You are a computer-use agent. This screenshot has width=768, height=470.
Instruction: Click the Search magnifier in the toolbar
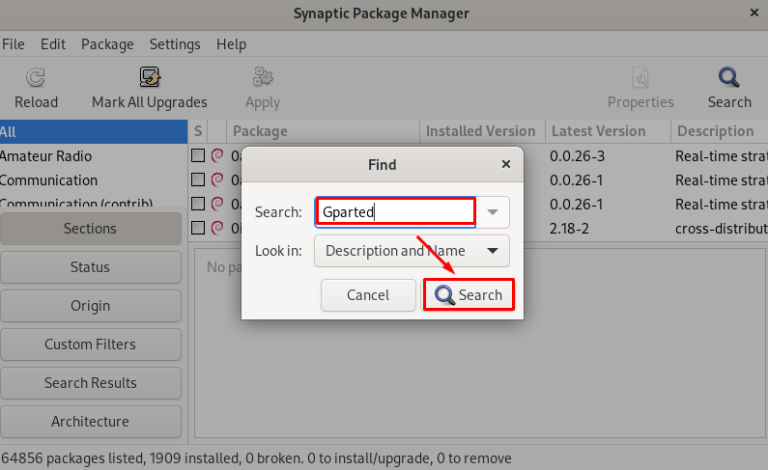coord(729,78)
